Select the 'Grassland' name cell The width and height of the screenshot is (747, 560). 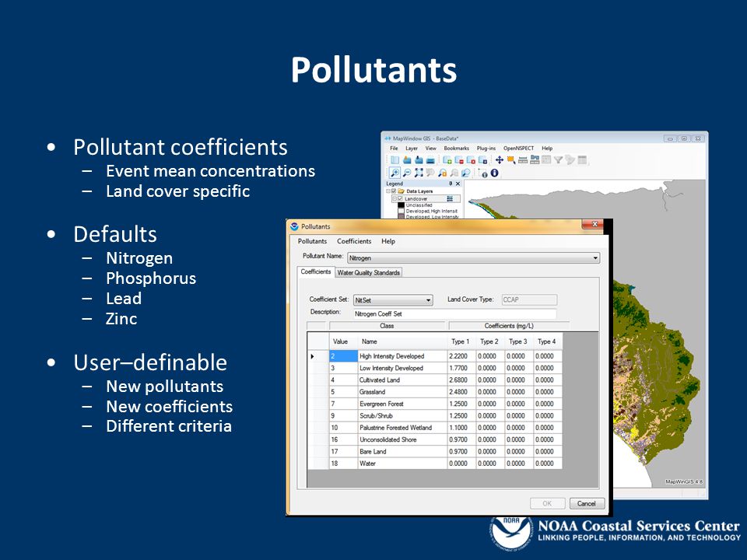(x=402, y=392)
